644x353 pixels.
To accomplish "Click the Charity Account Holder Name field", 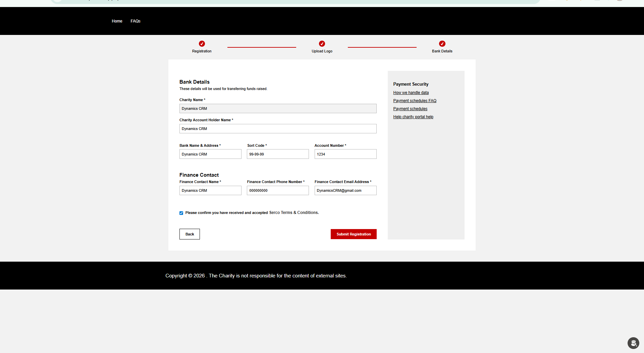I will tap(278, 129).
